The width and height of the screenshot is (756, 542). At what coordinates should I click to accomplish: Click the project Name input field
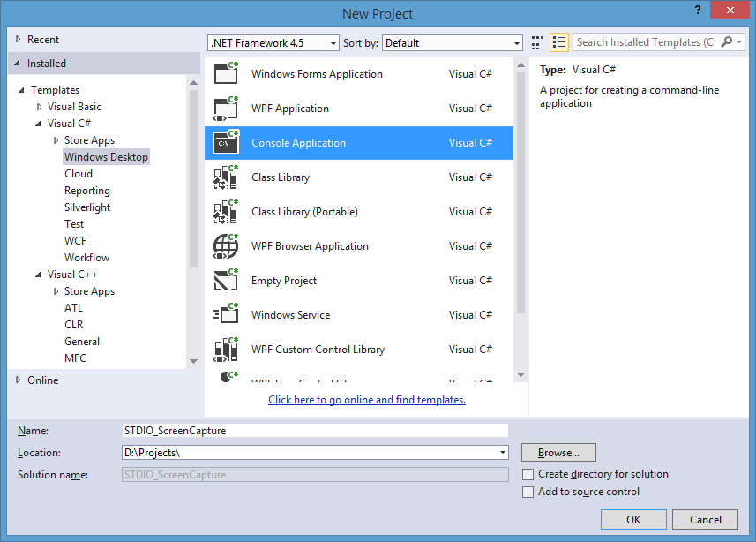pyautogui.click(x=315, y=431)
